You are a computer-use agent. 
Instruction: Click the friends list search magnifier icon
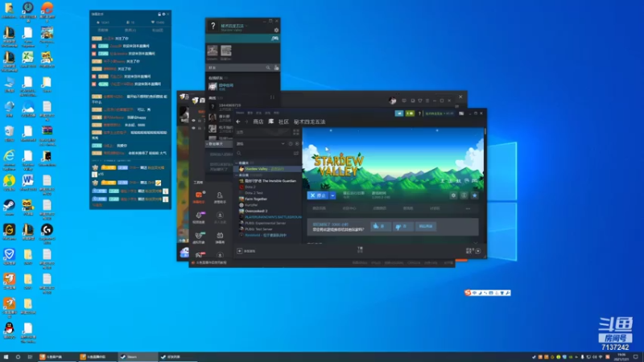click(x=268, y=68)
